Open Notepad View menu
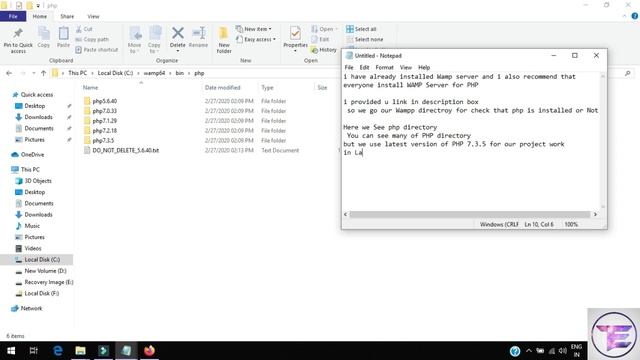The width and height of the screenshot is (640, 360). tap(405, 67)
